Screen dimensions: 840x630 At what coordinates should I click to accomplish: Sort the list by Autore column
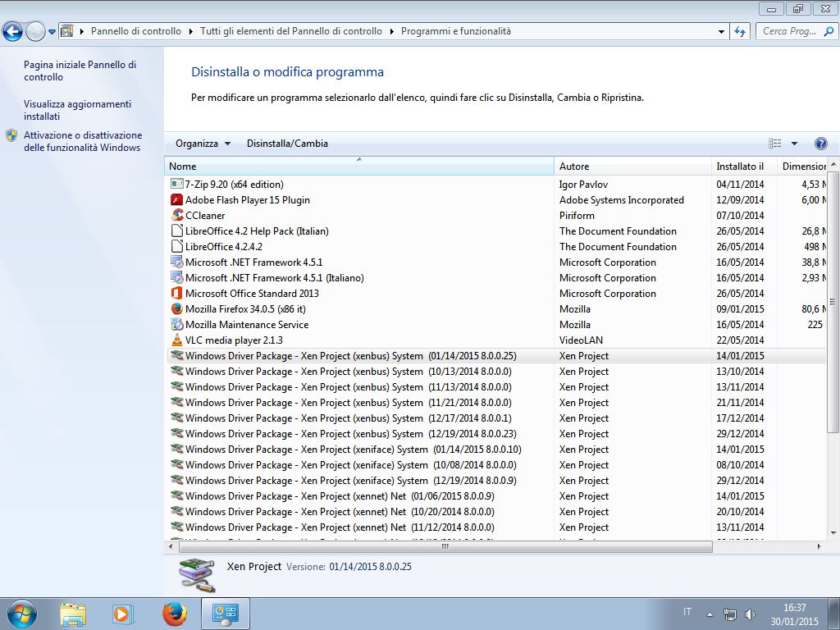tap(574, 167)
